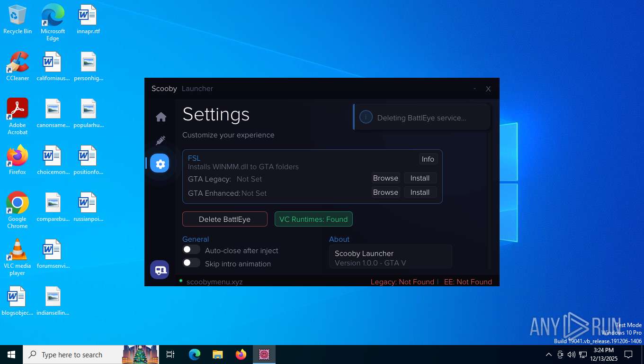Screen dimensions: 644x364
Task: Select the indiansellin... image file on desktop
Action: pos(53,301)
